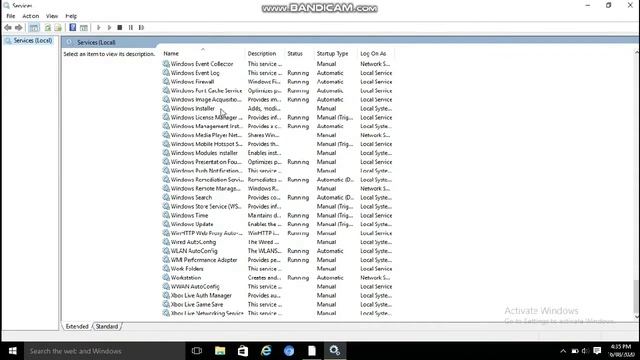Switch to the Standard tab
The image size is (640, 360).
tap(107, 327)
